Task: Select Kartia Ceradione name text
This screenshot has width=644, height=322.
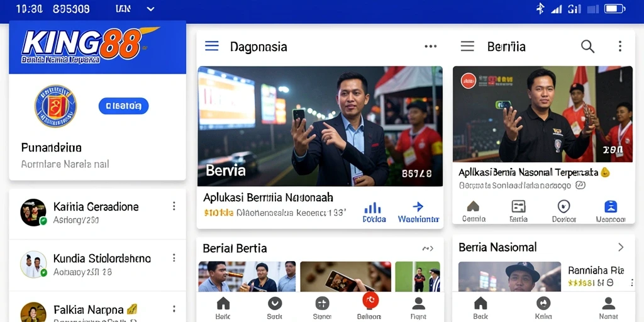Action: coord(96,206)
